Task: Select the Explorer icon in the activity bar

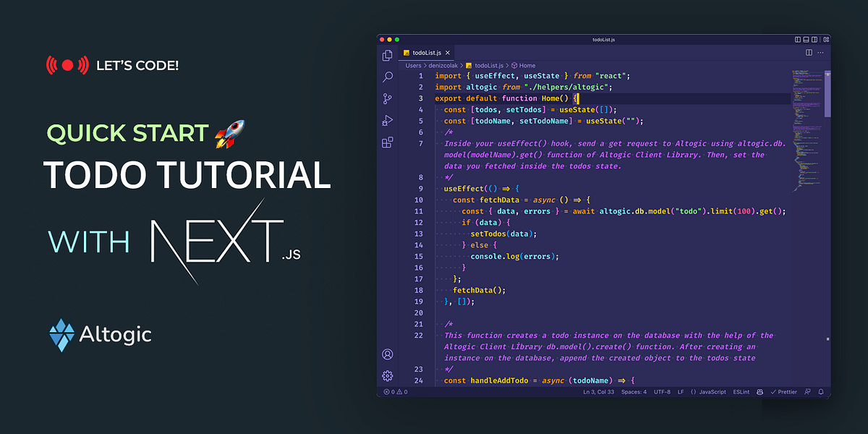Action: pyautogui.click(x=387, y=55)
